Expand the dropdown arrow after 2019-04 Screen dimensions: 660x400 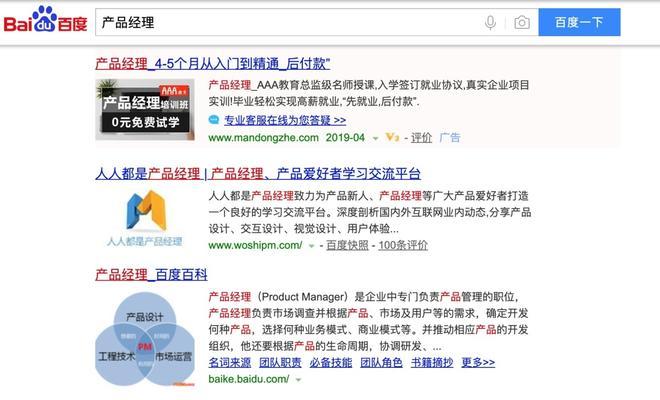point(375,139)
